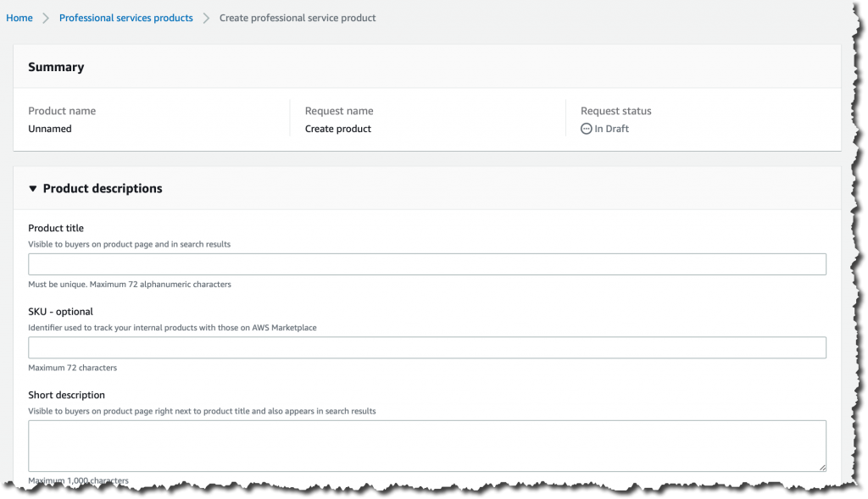Click the Product title field label
The width and height of the screenshot is (868, 499).
click(56, 228)
